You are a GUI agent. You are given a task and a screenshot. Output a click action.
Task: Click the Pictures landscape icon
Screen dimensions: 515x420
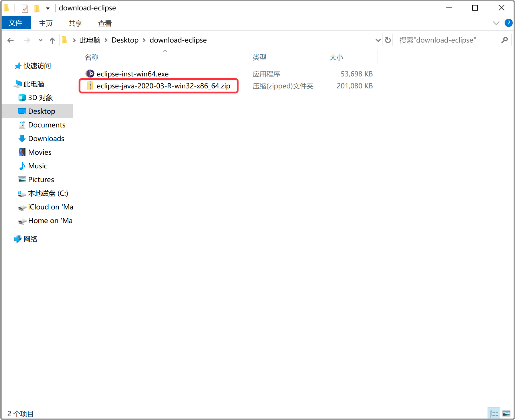(x=22, y=180)
